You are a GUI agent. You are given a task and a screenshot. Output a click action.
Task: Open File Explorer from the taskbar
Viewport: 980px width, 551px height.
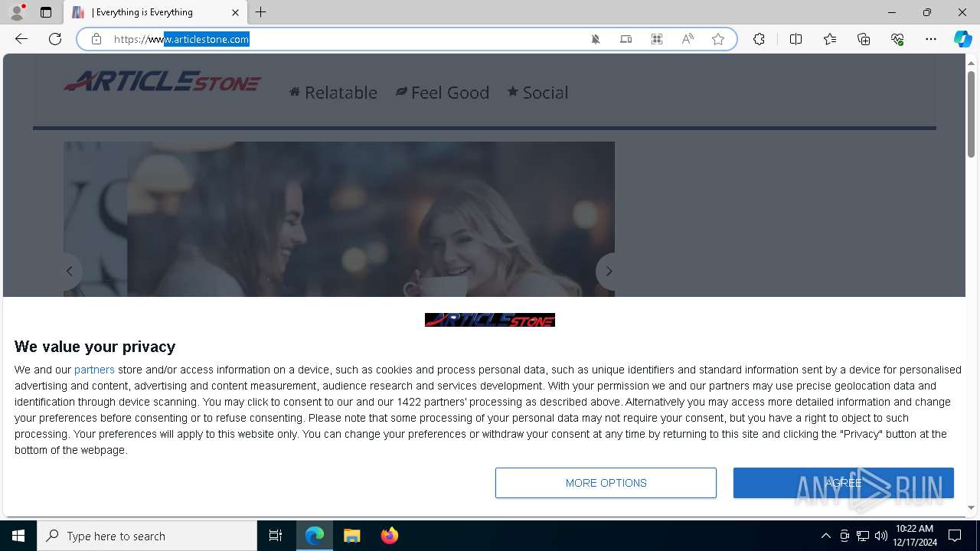(x=352, y=536)
